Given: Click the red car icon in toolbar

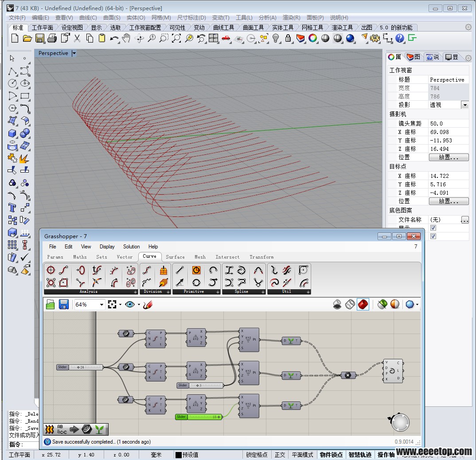Looking at the screenshot, I should pyautogui.click(x=226, y=39).
